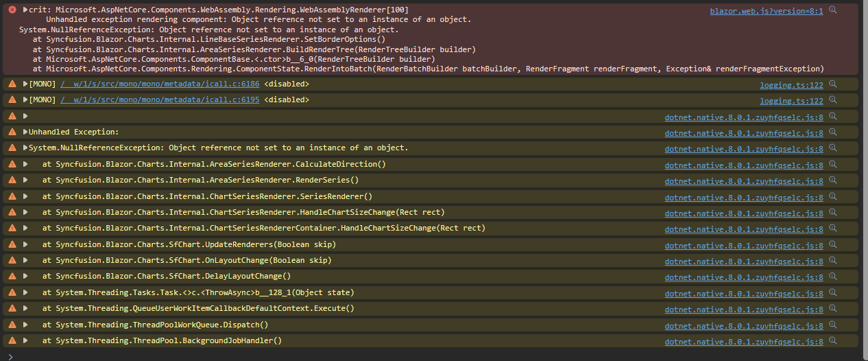The image size is (868, 361).
Task: Expand the crit WebAssemblyRenderer error message
Action: (25, 10)
